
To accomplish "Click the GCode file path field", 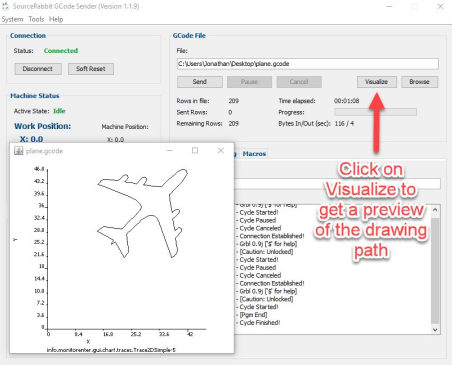I will [308, 64].
